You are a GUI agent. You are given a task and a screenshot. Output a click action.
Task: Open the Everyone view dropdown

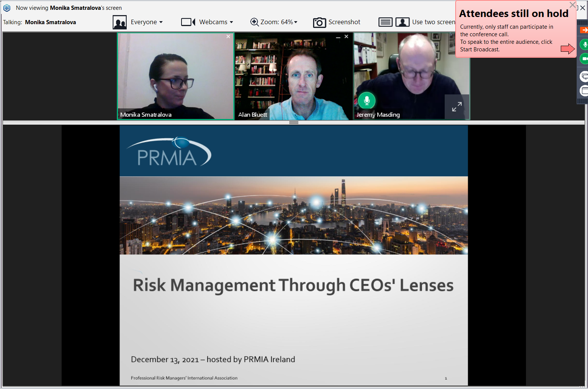point(146,22)
